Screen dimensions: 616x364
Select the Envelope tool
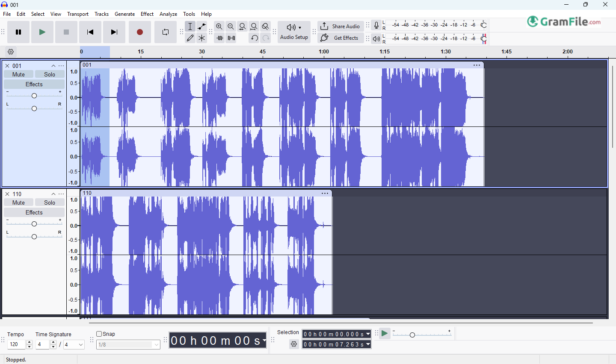(x=202, y=26)
